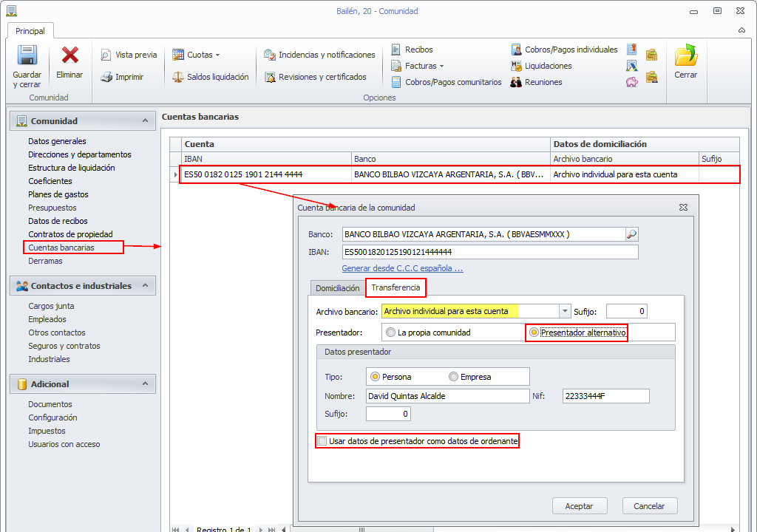
Task: Click the bank search magnifier icon
Action: (631, 234)
